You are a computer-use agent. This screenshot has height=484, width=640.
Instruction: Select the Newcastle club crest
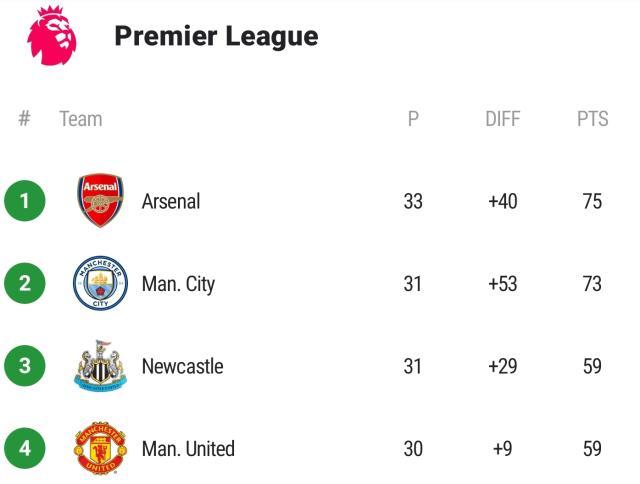click(100, 366)
